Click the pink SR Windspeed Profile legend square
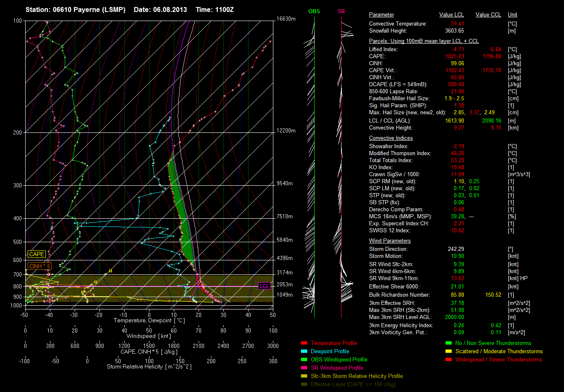Image resolution: width=564 pixels, height=392 pixels. [304, 368]
